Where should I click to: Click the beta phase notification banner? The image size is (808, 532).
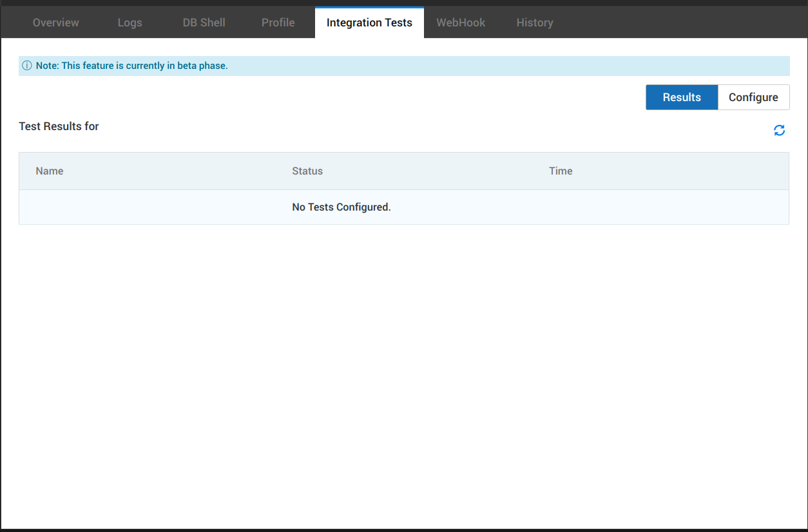point(404,65)
